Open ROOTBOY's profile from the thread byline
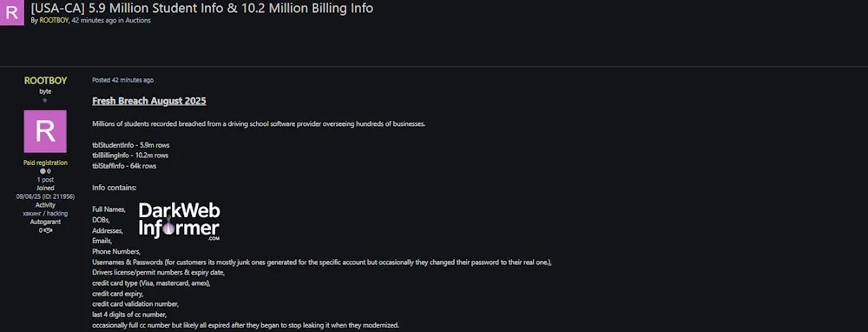This screenshot has width=868, height=332. 54,21
